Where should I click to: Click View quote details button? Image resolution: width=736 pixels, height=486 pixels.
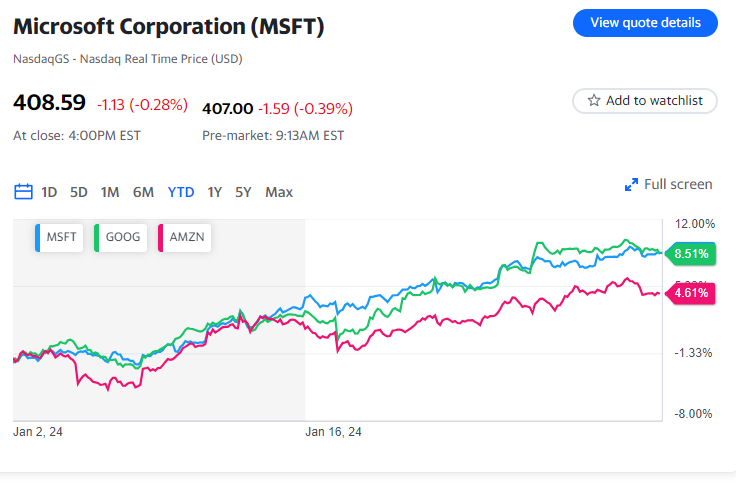(x=645, y=23)
